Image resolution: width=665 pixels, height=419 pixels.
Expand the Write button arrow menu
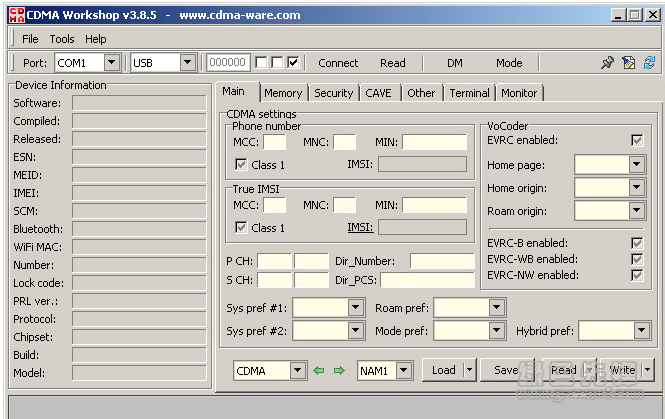648,370
